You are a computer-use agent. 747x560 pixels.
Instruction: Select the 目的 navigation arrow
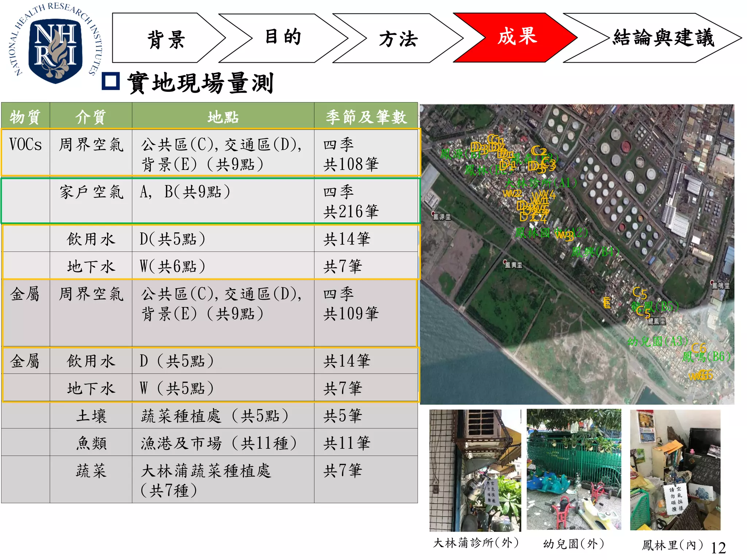click(x=284, y=38)
